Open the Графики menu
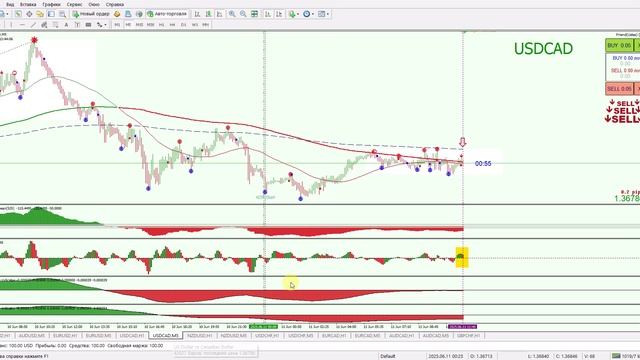 coord(51,4)
